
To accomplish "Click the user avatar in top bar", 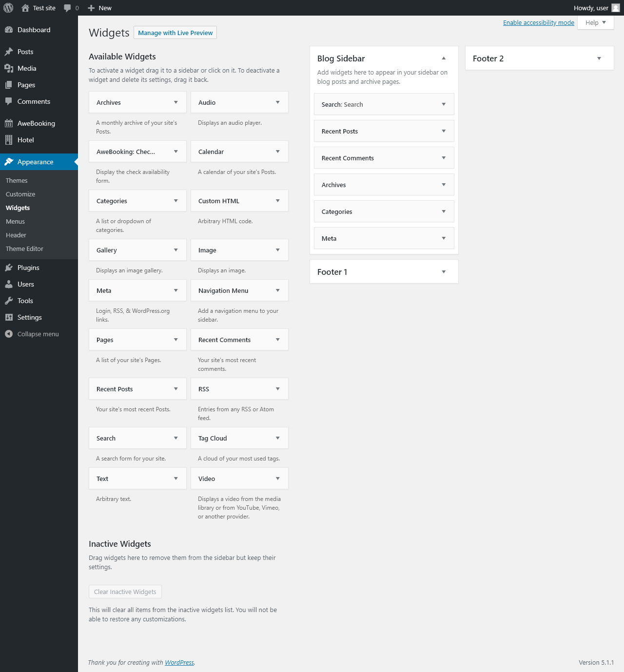I will [x=616, y=8].
